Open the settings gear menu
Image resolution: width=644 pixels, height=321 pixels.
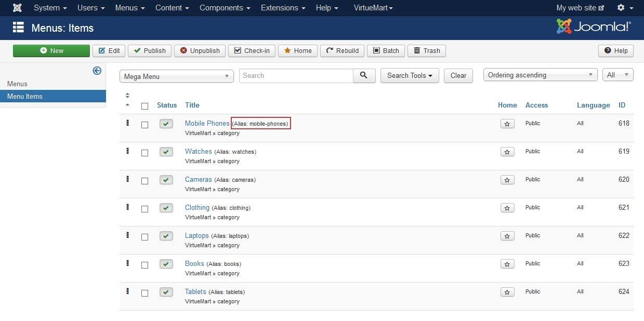pos(625,8)
